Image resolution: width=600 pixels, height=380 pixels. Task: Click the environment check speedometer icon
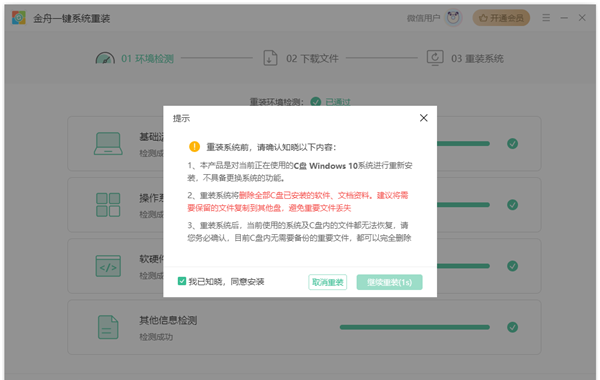105,58
